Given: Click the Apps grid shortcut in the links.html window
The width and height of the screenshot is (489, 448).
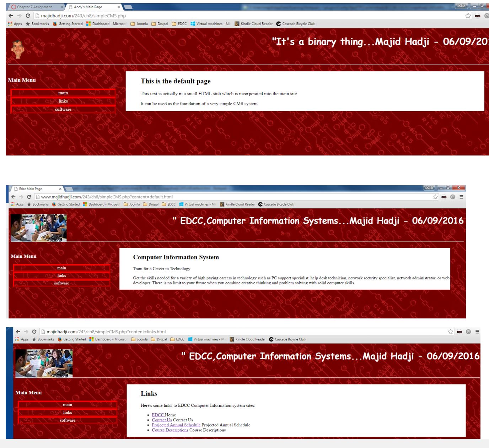Looking at the screenshot, I should click(x=22, y=339).
